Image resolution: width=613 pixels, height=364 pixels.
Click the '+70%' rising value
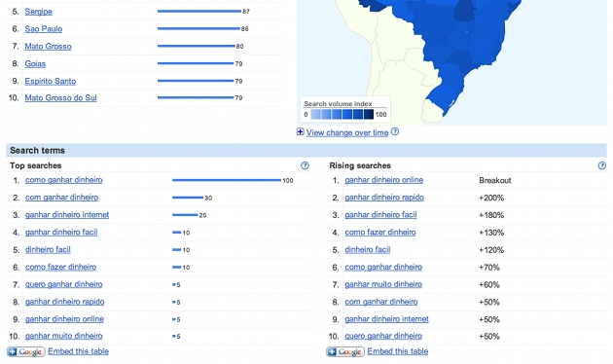[489, 268]
